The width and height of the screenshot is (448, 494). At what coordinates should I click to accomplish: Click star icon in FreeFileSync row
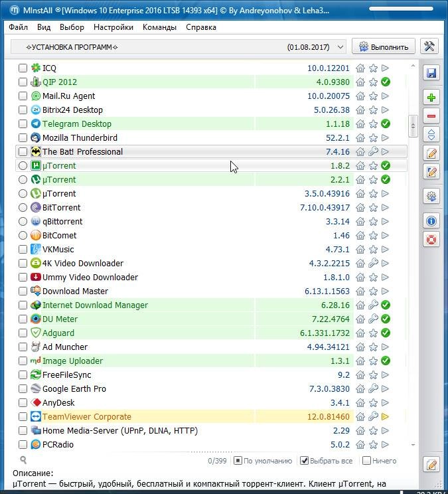pos(373,375)
